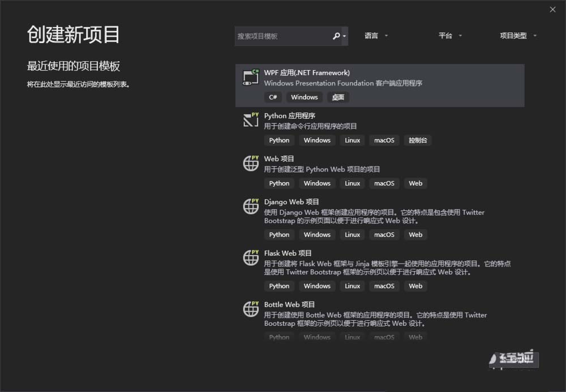Click Linux tag under Python 应用程序
The height and width of the screenshot is (392, 566).
(352, 140)
